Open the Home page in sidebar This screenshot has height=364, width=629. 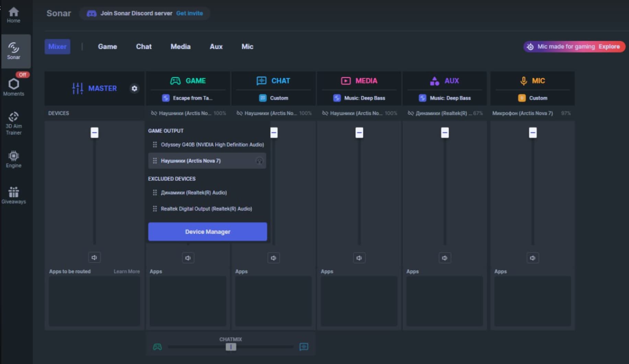[13, 15]
